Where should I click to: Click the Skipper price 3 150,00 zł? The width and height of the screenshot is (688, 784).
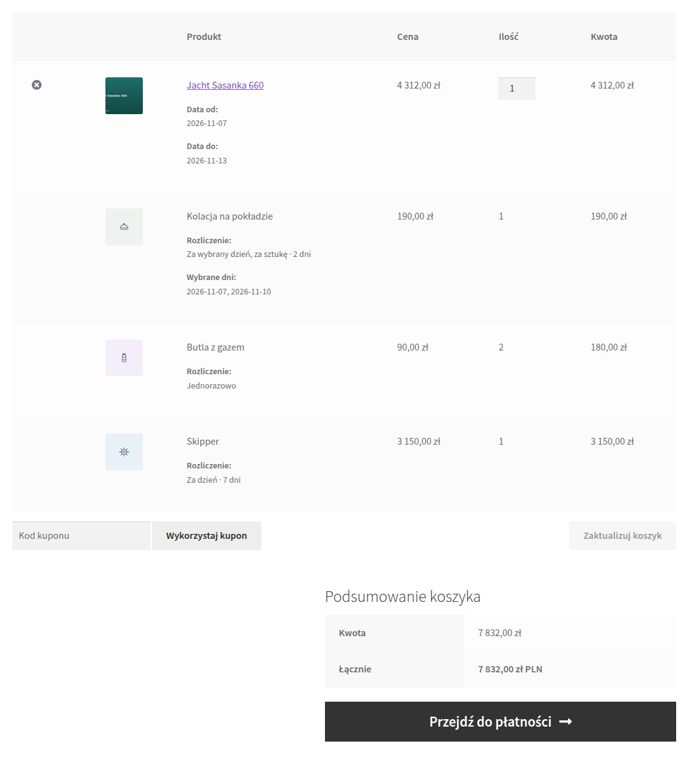419,442
